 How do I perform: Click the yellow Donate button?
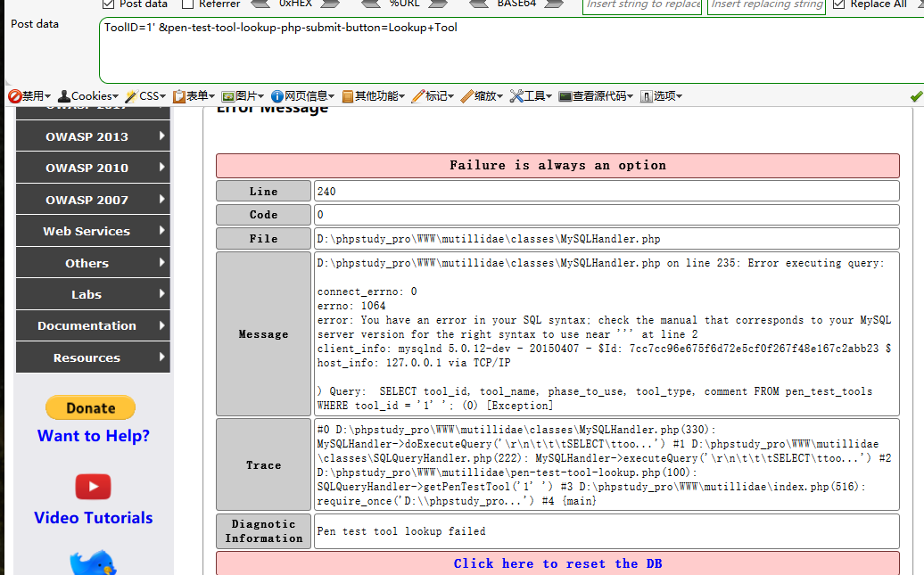[90, 407]
